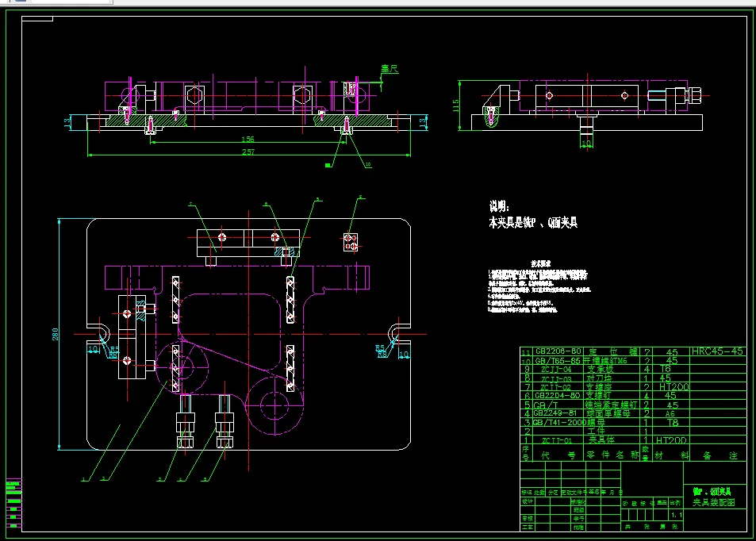
Task: Select the HRC45-45 remark cell
Action: point(717,351)
